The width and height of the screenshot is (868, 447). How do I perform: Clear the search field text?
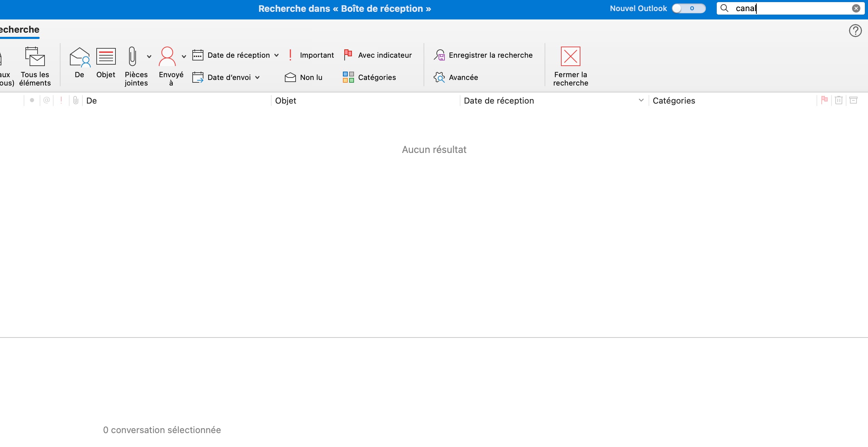856,8
